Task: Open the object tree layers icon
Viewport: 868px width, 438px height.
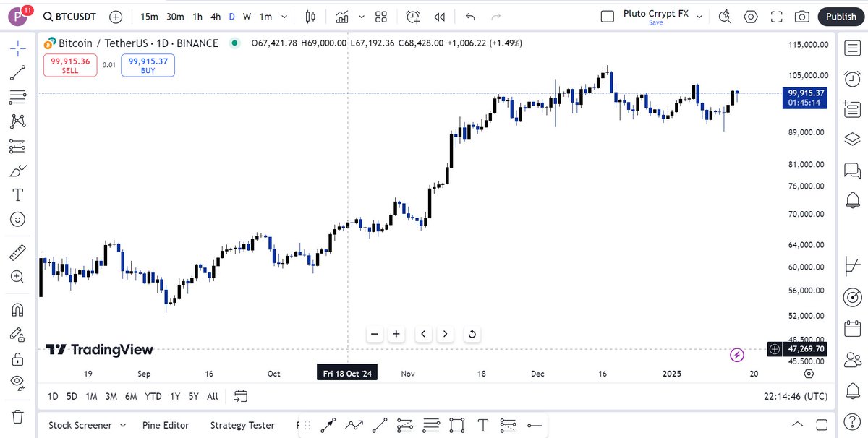Action: pyautogui.click(x=852, y=139)
